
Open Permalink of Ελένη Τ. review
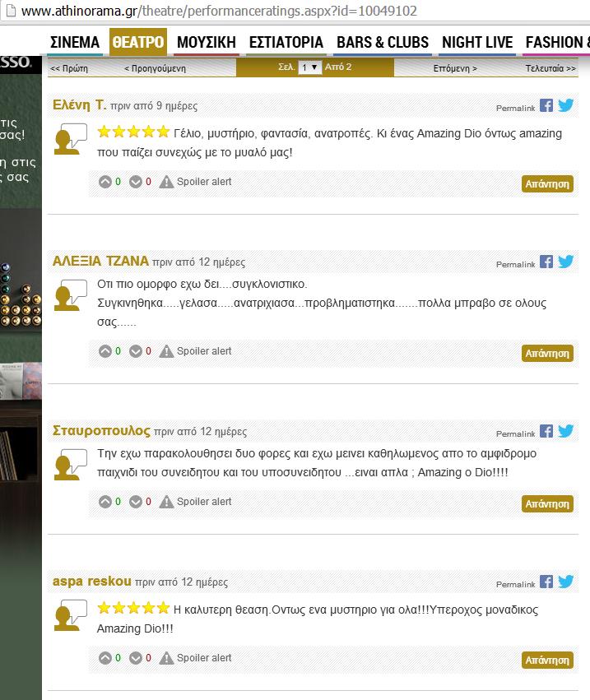(515, 108)
